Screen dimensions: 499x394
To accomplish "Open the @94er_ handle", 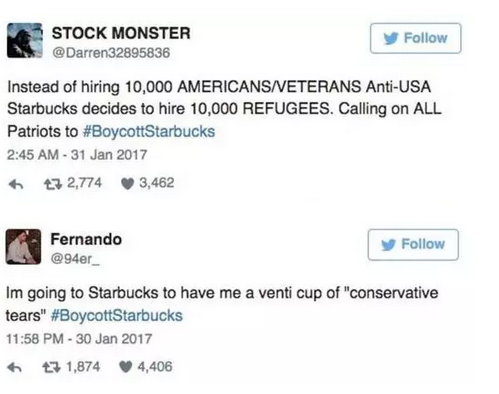I will tap(75, 259).
